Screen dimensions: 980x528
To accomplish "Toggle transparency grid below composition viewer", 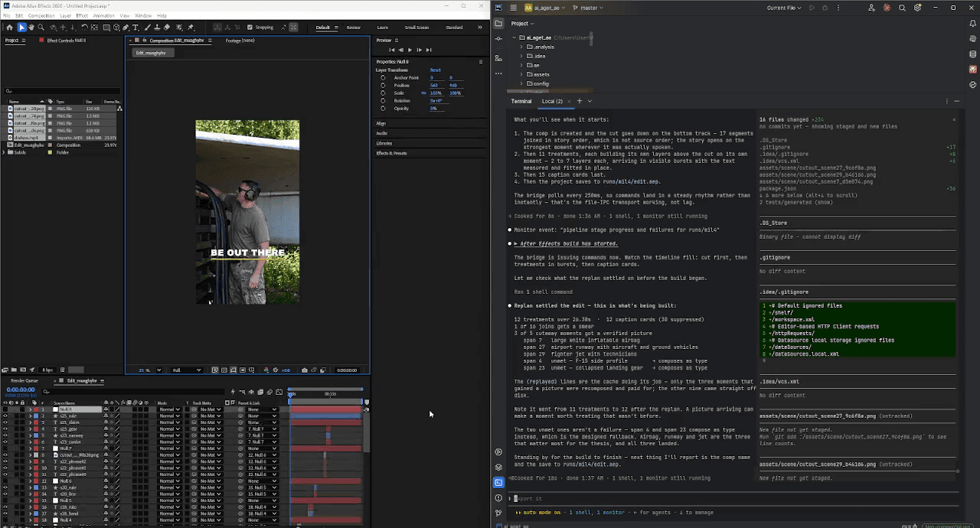I will [224, 370].
